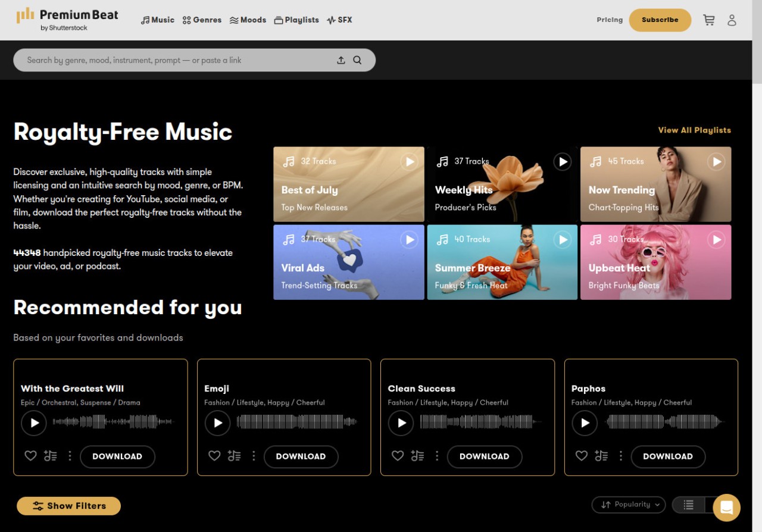Open the shopping cart icon
Image resolution: width=762 pixels, height=532 pixels.
pyautogui.click(x=708, y=20)
